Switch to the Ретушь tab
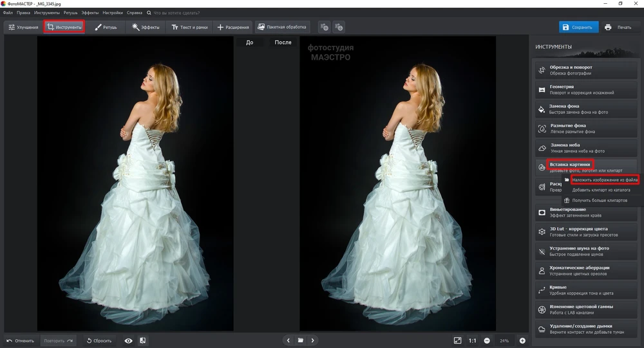The height and width of the screenshot is (348, 644). (x=106, y=27)
